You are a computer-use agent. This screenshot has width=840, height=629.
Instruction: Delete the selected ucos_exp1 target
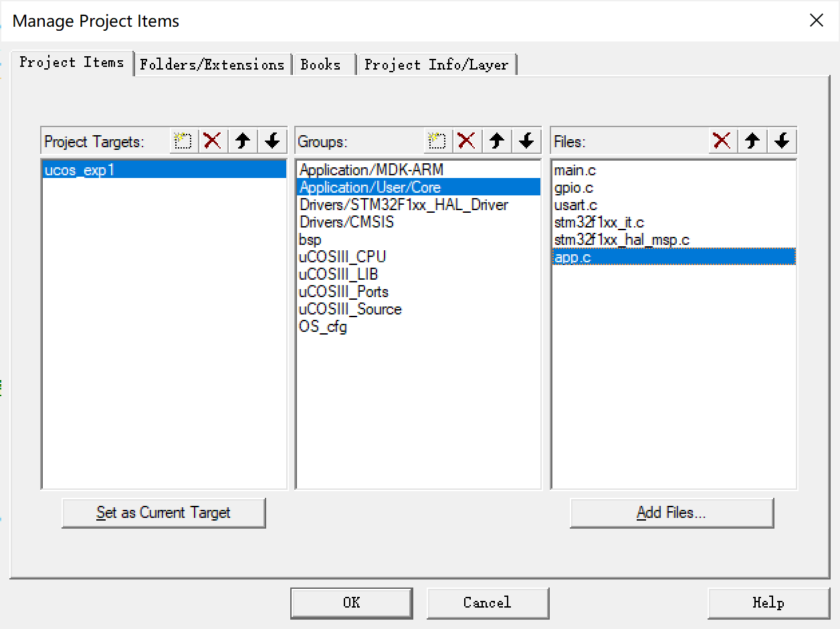pyautogui.click(x=213, y=141)
